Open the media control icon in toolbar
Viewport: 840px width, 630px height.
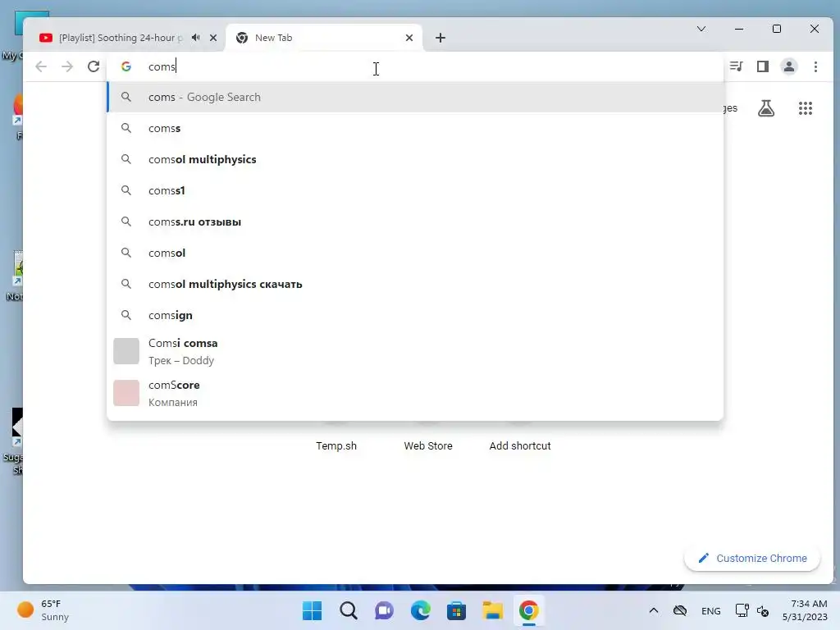[x=737, y=66]
